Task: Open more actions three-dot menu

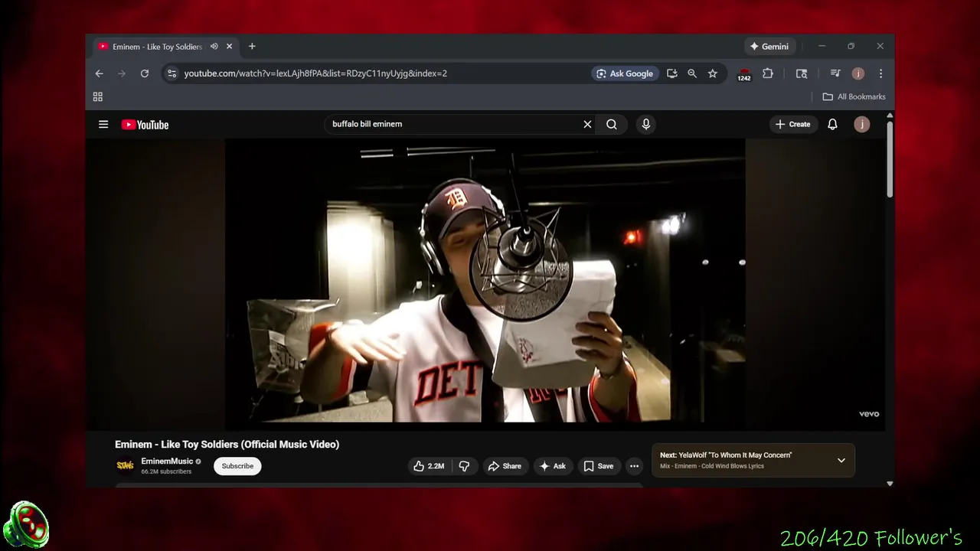Action: click(634, 466)
